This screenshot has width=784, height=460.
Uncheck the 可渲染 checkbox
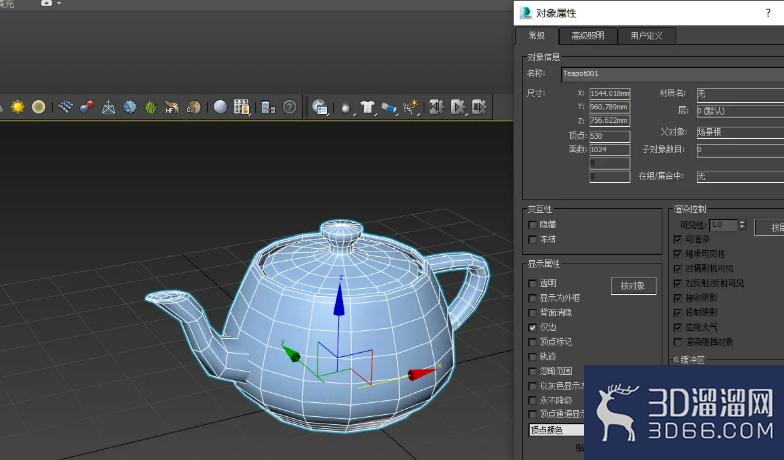[x=678, y=240]
